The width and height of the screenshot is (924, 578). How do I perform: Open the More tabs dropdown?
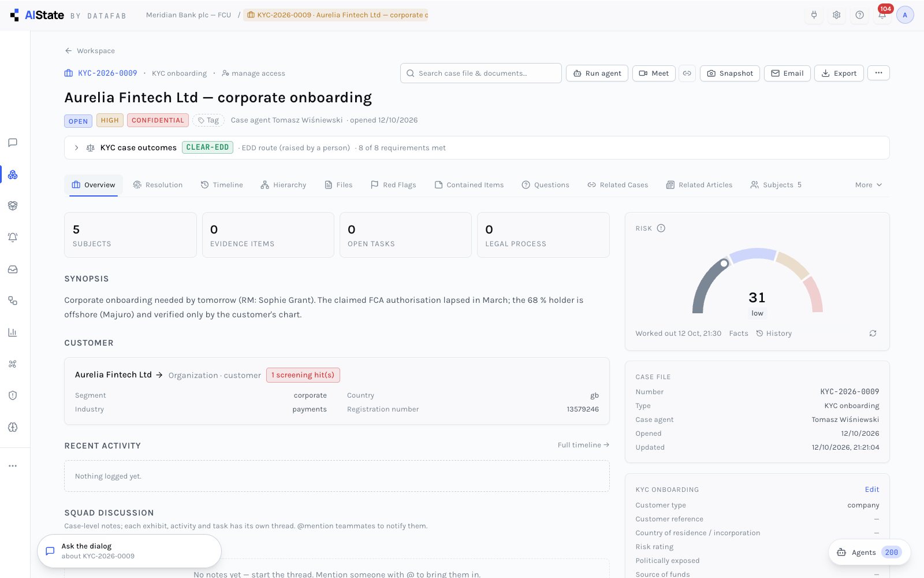[869, 185]
